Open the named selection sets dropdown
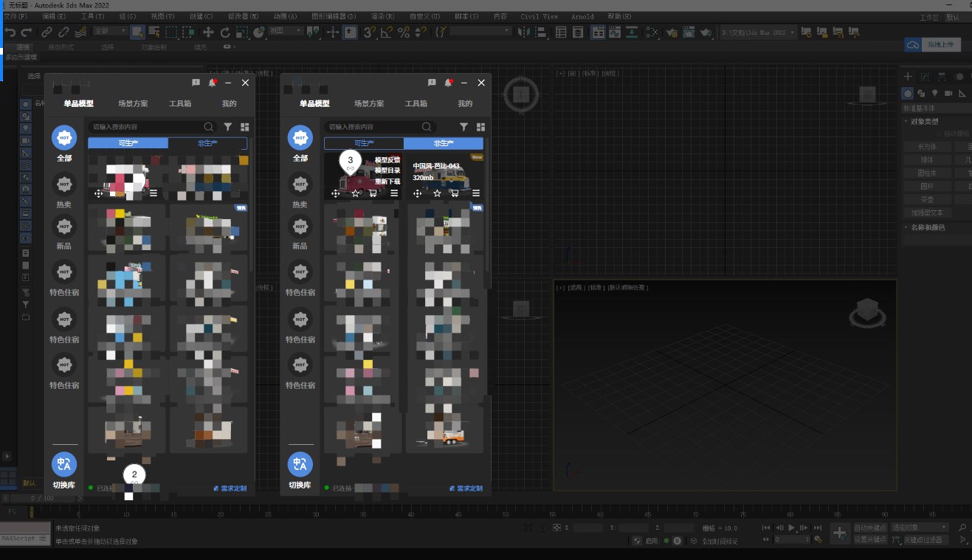This screenshot has height=560, width=972. [480, 31]
